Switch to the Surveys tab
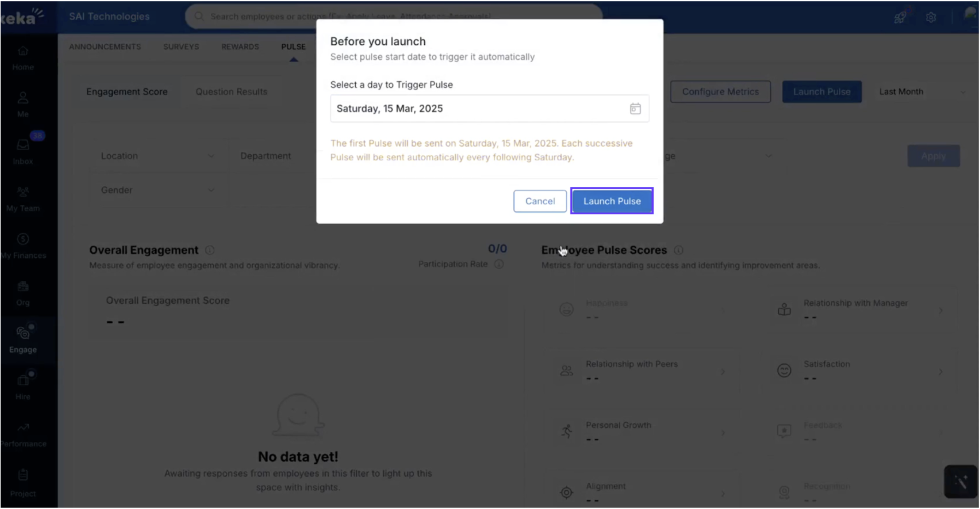980x509 pixels. click(x=181, y=47)
